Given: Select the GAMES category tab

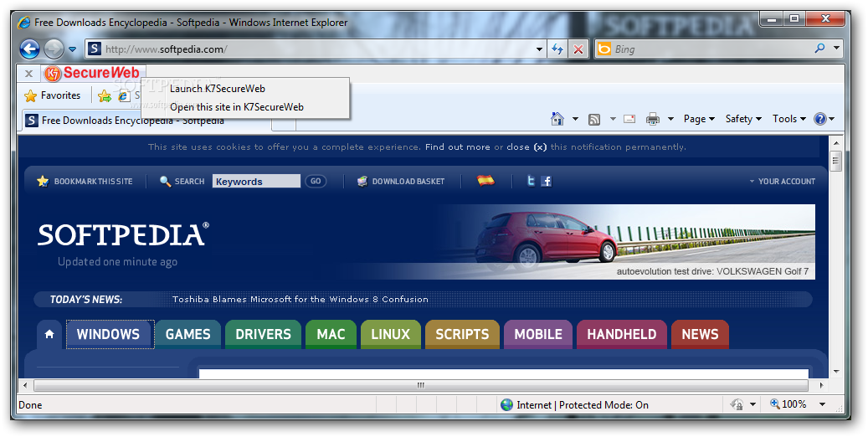Looking at the screenshot, I should coord(188,334).
